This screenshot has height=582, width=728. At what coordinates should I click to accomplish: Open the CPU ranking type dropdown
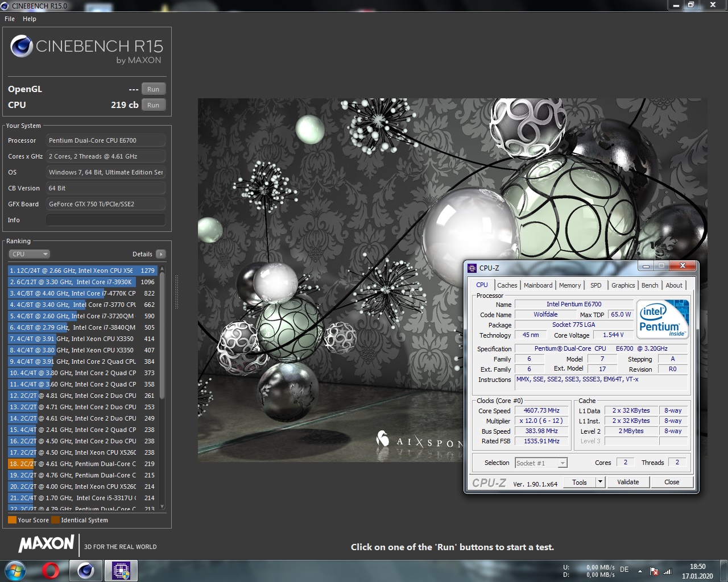30,254
